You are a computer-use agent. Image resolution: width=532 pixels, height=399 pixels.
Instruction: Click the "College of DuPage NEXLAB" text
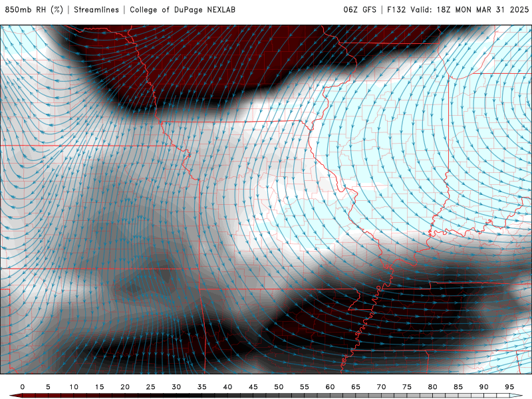coord(182,10)
